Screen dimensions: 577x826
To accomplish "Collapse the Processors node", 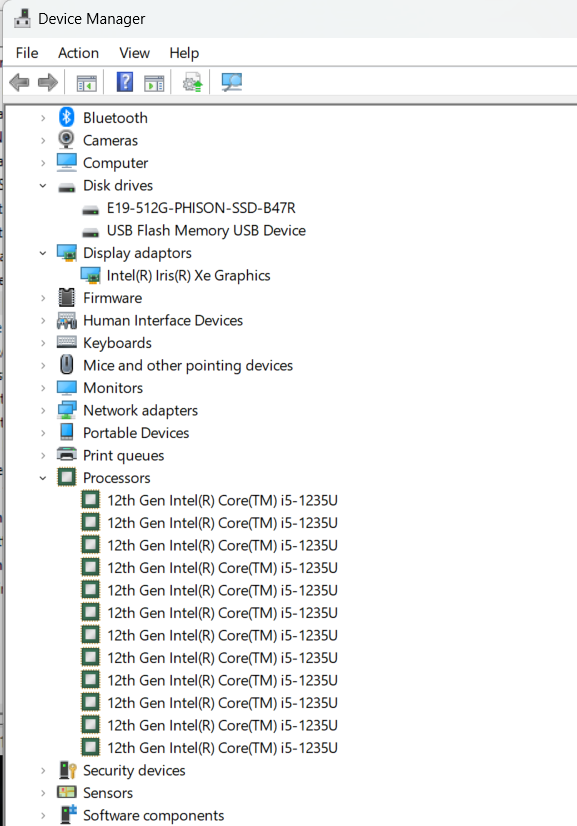I will click(43, 478).
